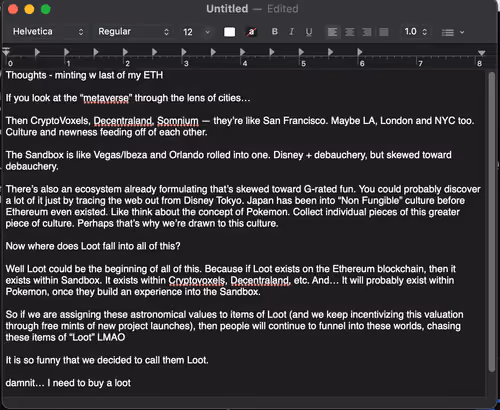Image resolution: width=500 pixels, height=410 pixels.
Task: Click the first-line indent marker on the ruler
Action: click(6, 51)
